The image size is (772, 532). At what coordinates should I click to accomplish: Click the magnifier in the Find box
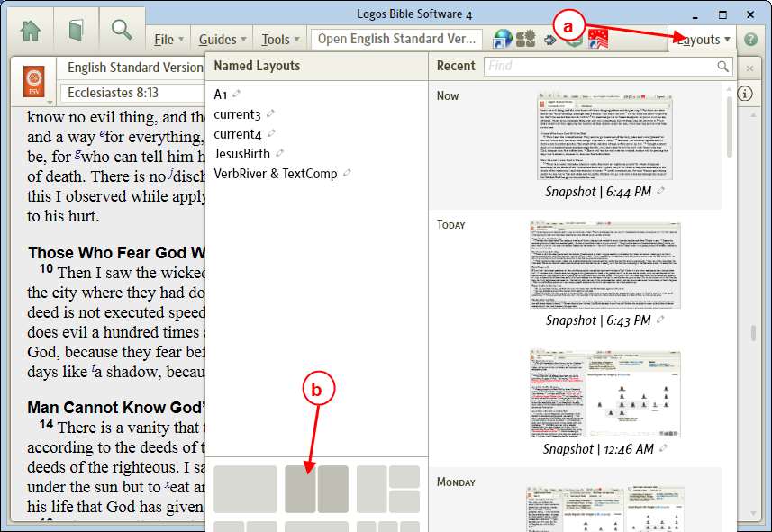click(x=722, y=66)
